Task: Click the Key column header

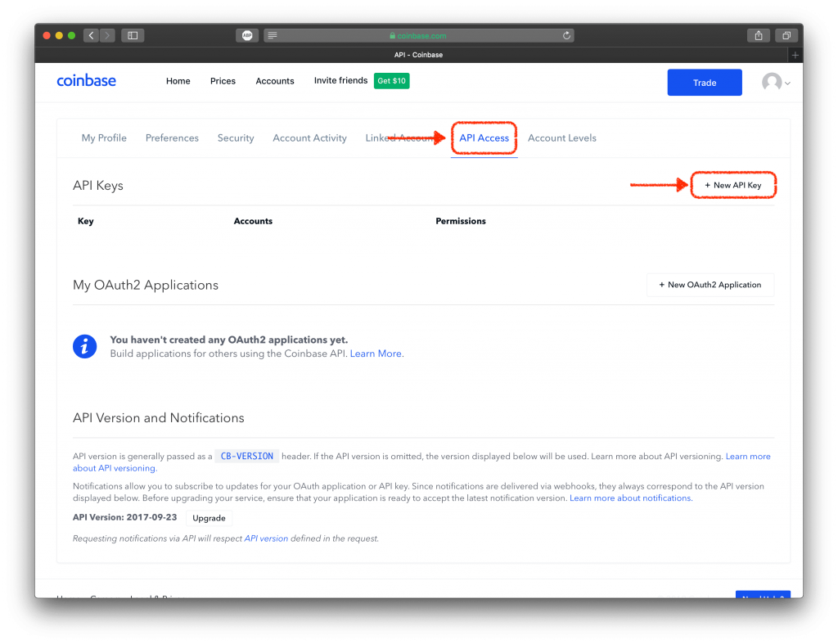Action: pyautogui.click(x=85, y=221)
